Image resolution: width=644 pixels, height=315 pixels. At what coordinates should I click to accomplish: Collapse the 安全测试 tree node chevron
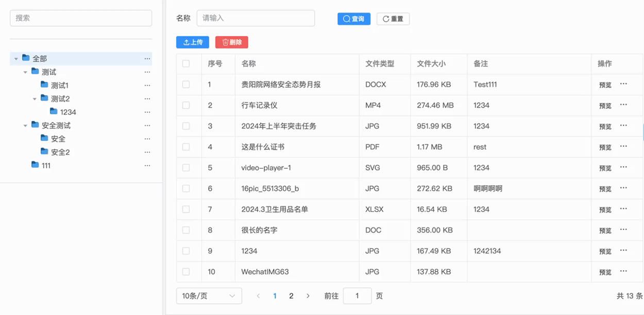coord(25,125)
